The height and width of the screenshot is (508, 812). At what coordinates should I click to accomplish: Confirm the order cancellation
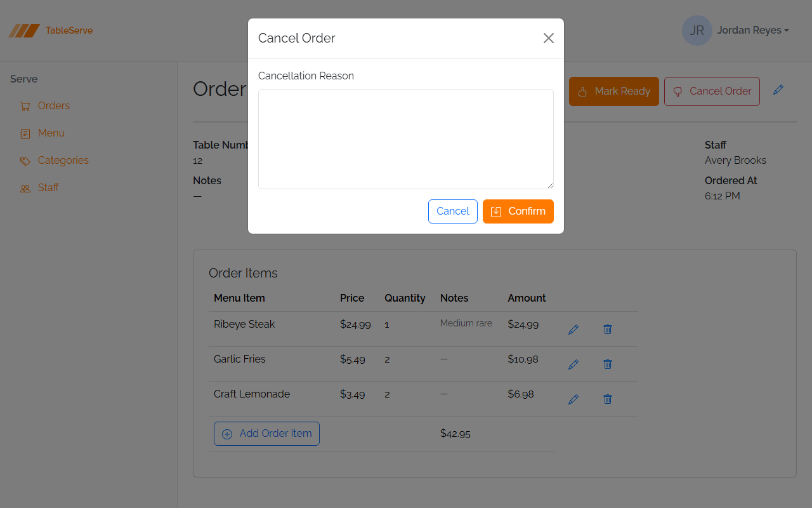tap(518, 211)
